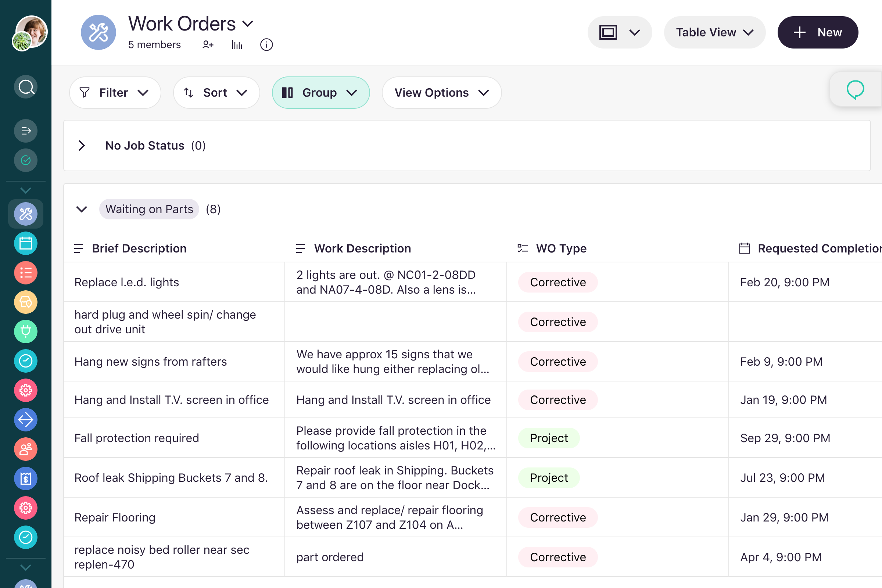Click the members count label
The height and width of the screenshot is (588, 882).
coord(154,44)
